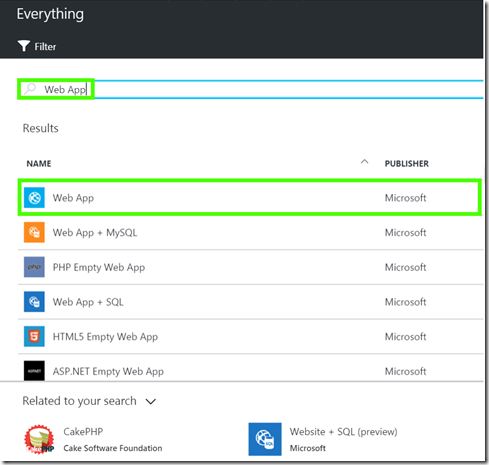Click the black ASP.NET icon
This screenshot has height=465, width=489.
[34, 371]
